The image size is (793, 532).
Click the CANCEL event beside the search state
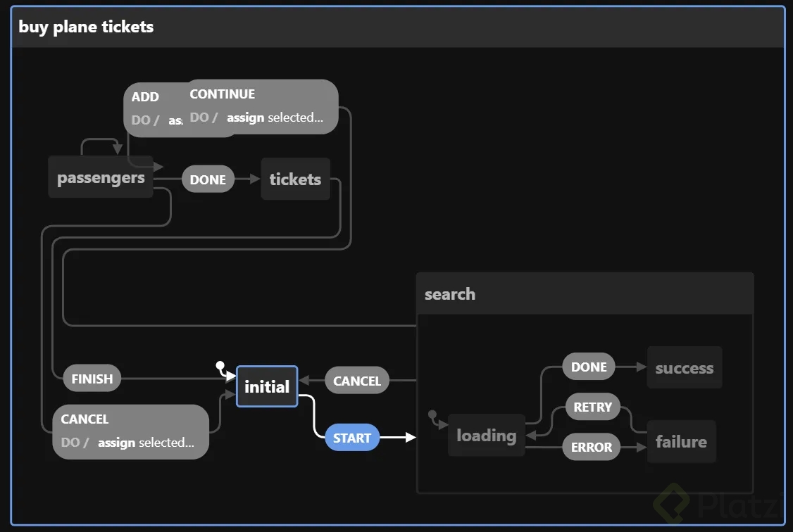click(x=357, y=381)
